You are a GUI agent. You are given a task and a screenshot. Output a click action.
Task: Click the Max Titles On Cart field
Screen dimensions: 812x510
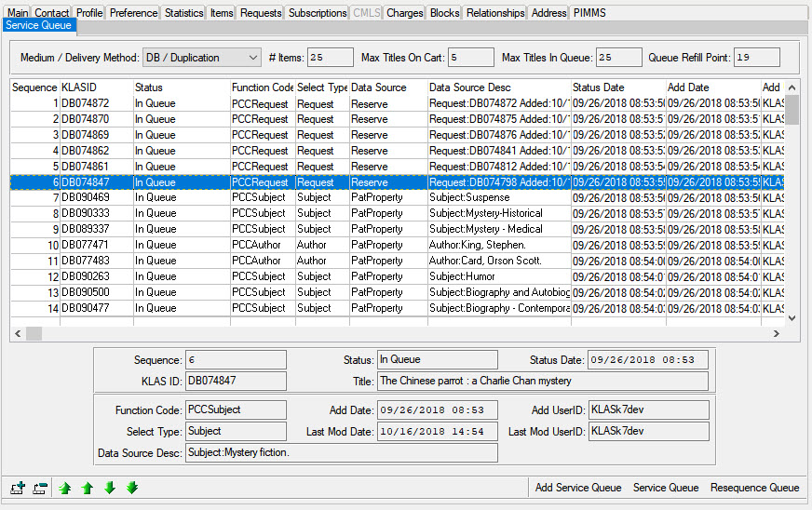pyautogui.click(x=470, y=58)
